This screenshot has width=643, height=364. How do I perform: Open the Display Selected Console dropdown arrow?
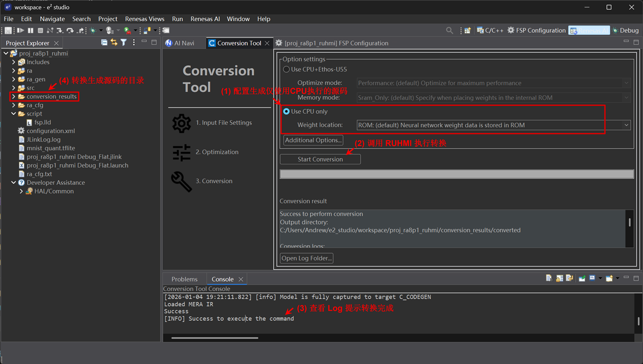600,278
